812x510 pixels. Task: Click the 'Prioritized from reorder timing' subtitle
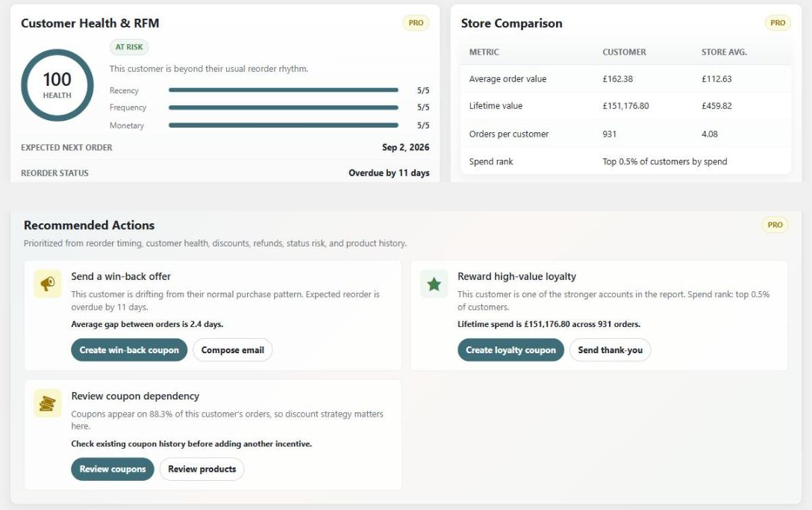[215, 243]
